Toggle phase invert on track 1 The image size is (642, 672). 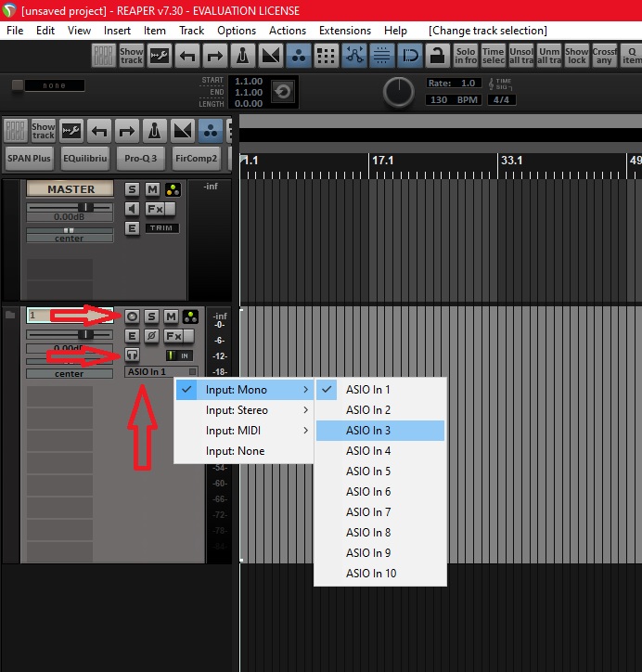pyautogui.click(x=151, y=336)
